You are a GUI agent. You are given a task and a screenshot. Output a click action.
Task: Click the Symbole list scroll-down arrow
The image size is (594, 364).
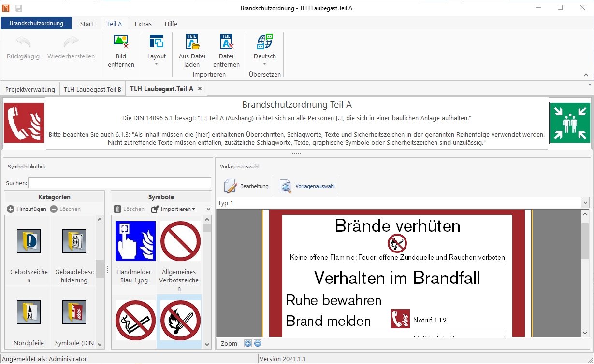[x=207, y=345]
